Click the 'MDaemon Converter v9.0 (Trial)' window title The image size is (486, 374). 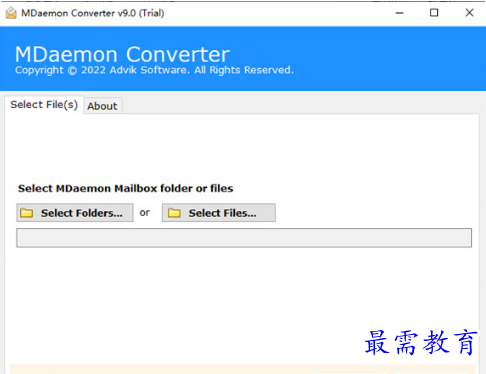pos(93,13)
